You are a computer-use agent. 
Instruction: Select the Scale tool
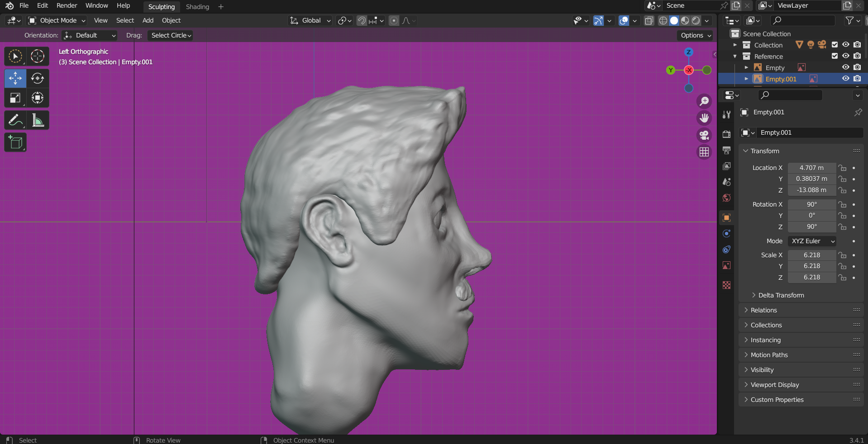(x=15, y=98)
